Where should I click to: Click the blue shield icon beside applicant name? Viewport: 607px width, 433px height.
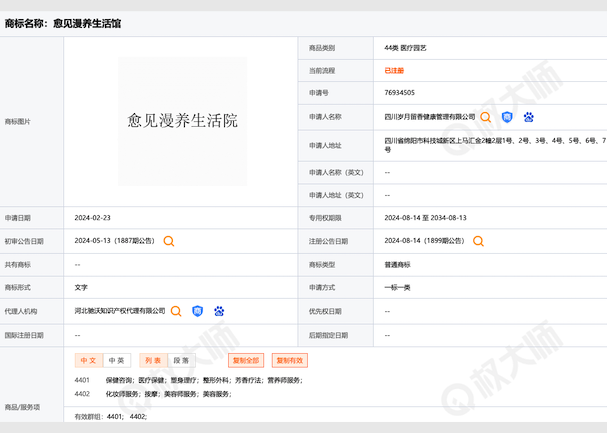(507, 117)
